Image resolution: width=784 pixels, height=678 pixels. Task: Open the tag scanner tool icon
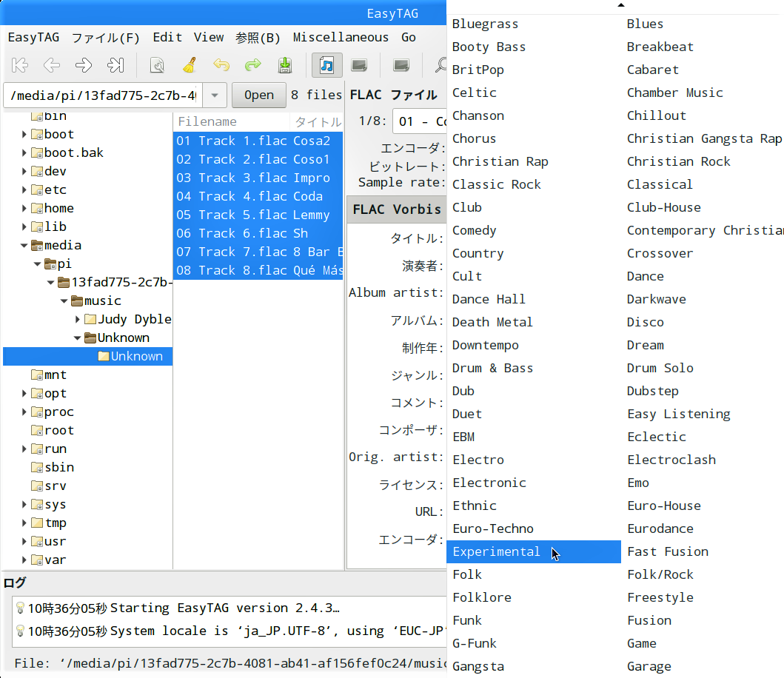[157, 65]
